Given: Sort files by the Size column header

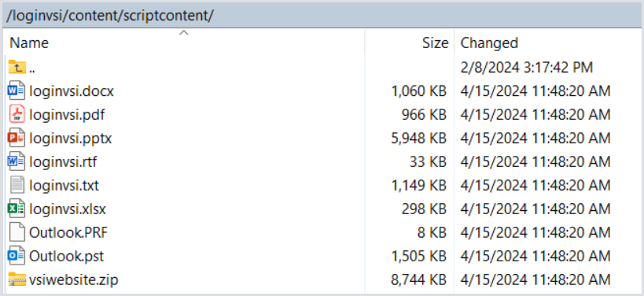Looking at the screenshot, I should [410, 43].
